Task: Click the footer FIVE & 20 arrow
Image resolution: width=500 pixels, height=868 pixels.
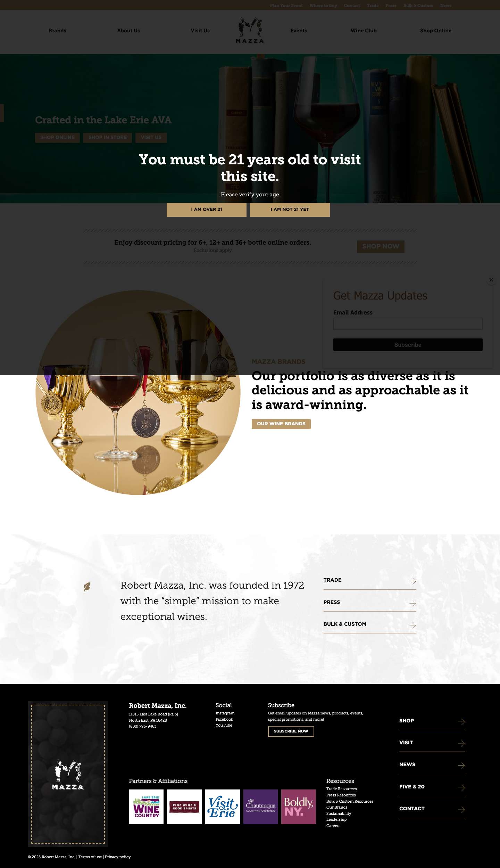Action: click(461, 788)
